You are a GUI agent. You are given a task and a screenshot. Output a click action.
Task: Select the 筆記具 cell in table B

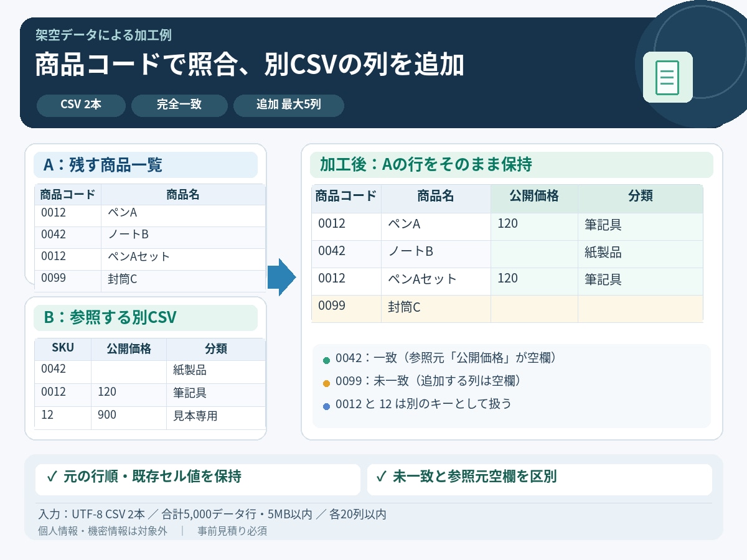point(216,395)
